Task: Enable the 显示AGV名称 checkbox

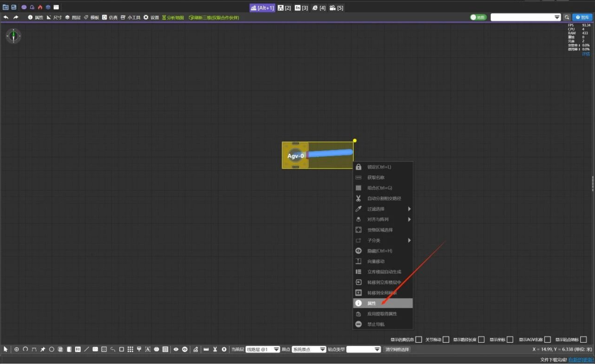Action: click(547, 339)
